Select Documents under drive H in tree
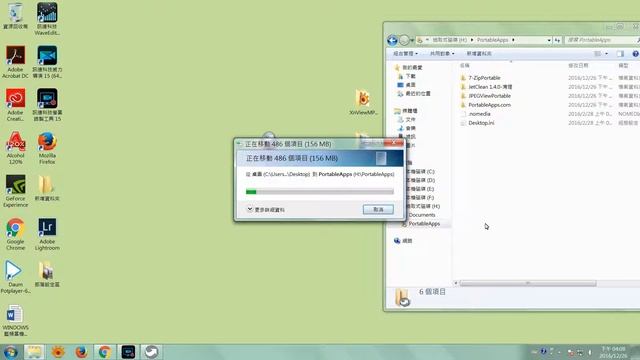 coord(422,215)
